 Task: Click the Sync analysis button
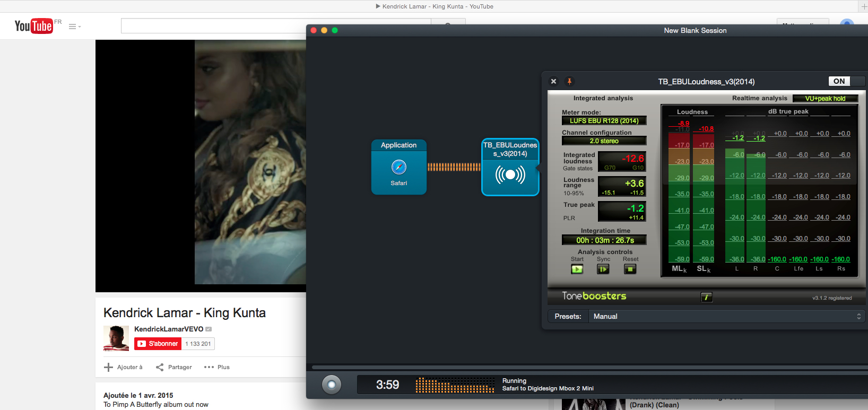[x=603, y=269]
